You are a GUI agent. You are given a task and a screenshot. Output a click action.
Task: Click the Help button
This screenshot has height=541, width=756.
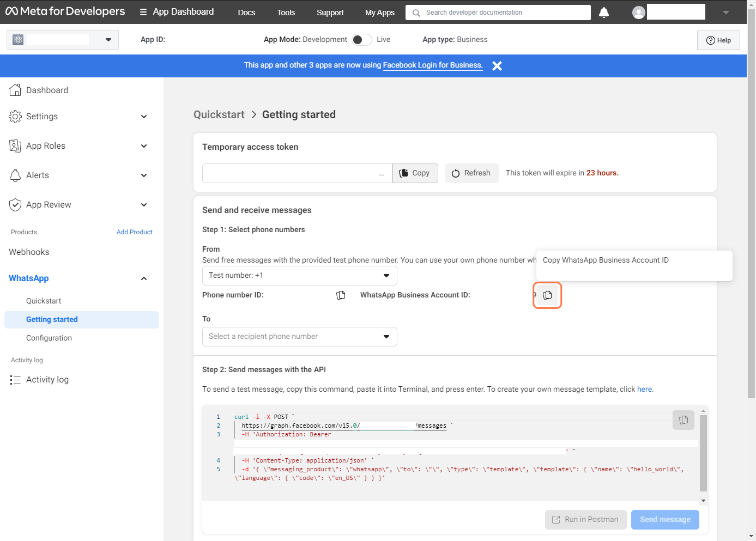718,40
